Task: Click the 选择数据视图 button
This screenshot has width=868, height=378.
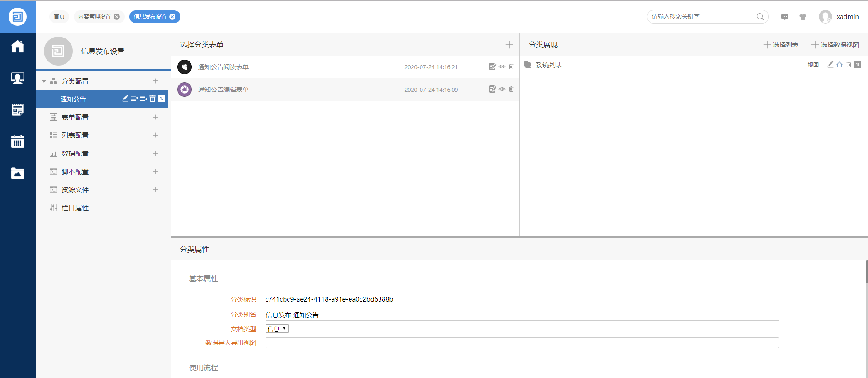Action: click(835, 45)
